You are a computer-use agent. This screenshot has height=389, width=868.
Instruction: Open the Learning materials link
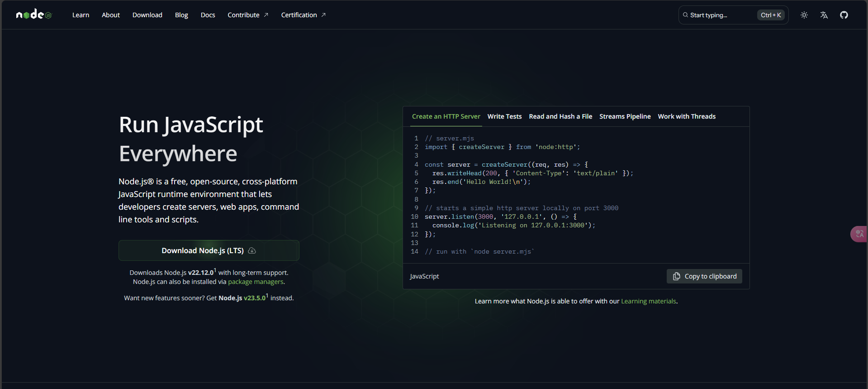tap(648, 301)
